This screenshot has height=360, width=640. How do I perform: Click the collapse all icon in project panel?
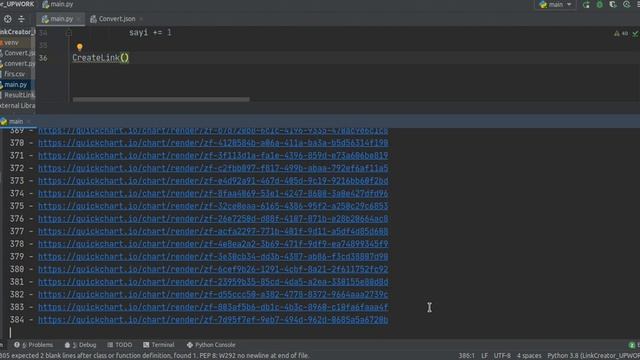pos(21,19)
